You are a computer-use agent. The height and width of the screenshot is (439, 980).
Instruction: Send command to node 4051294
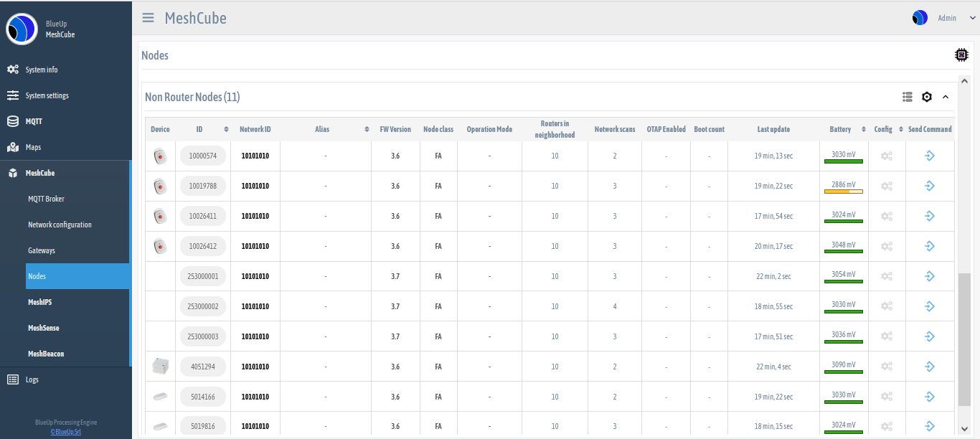[x=930, y=367]
